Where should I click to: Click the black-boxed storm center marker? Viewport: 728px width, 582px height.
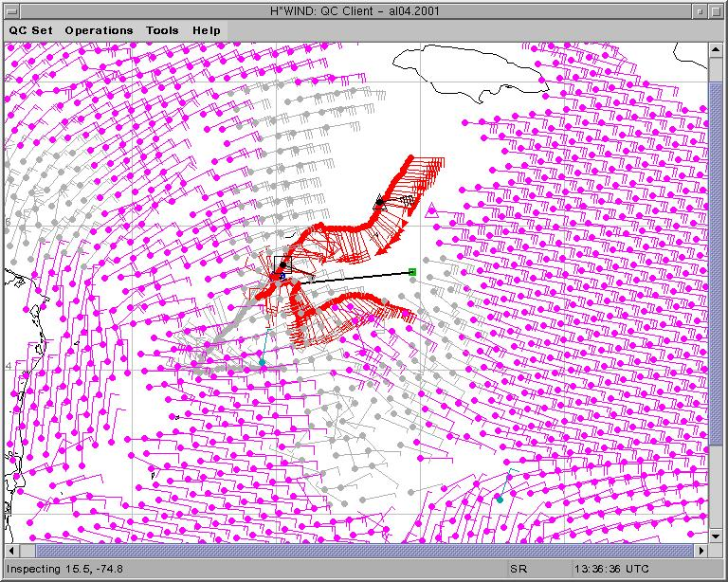[x=282, y=266]
